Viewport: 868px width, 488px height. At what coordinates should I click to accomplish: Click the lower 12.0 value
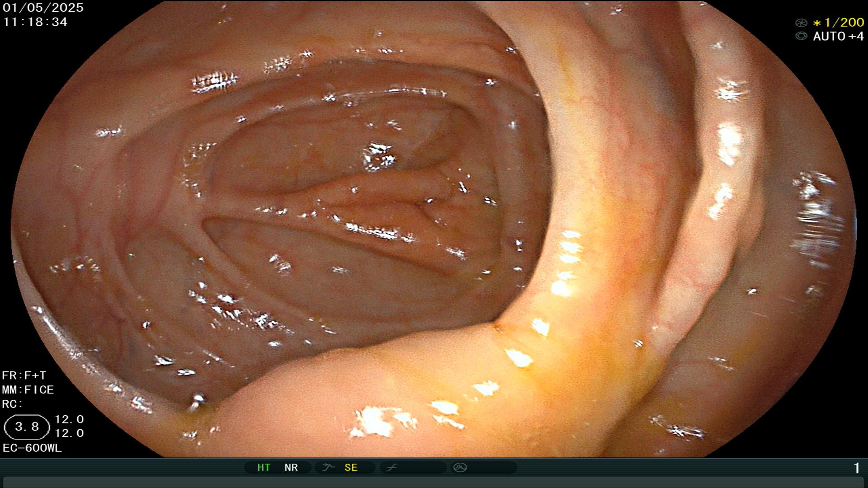click(x=69, y=433)
